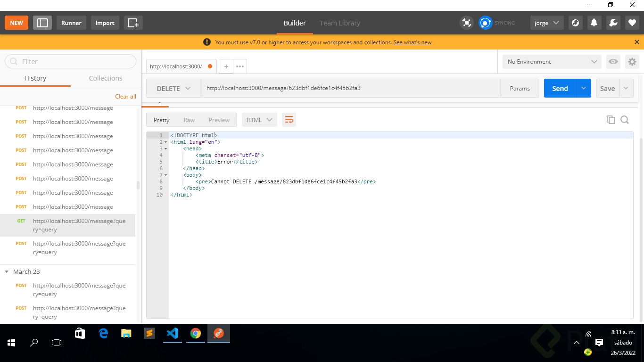Open the browse globe icon
This screenshot has height=362, width=644.
click(575, 23)
